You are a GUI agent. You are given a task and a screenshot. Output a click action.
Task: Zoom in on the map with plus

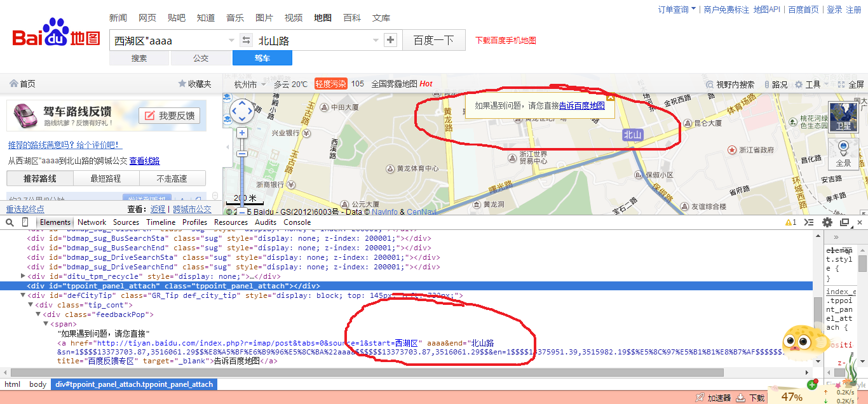(242, 133)
